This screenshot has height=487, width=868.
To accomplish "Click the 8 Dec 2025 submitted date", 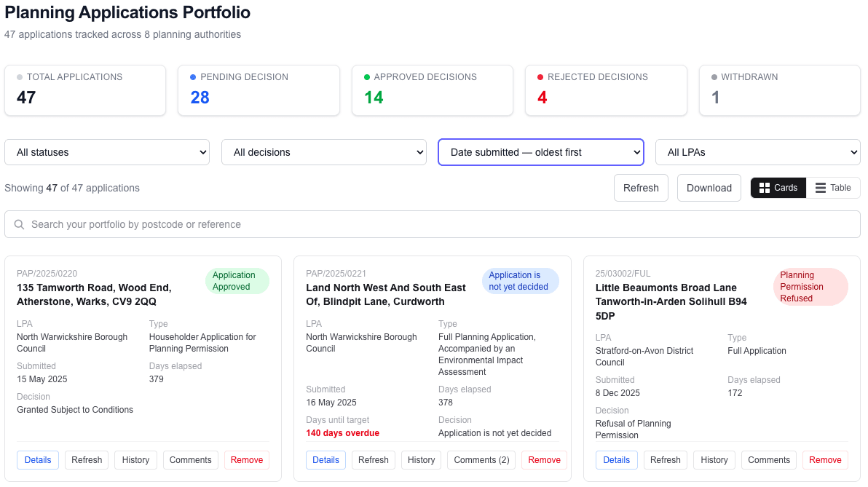I will pos(618,393).
